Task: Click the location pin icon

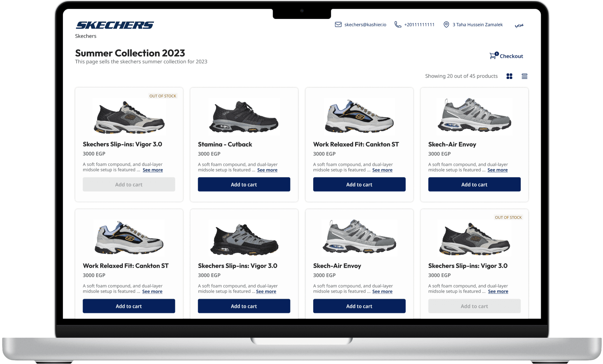Action: coord(446,24)
